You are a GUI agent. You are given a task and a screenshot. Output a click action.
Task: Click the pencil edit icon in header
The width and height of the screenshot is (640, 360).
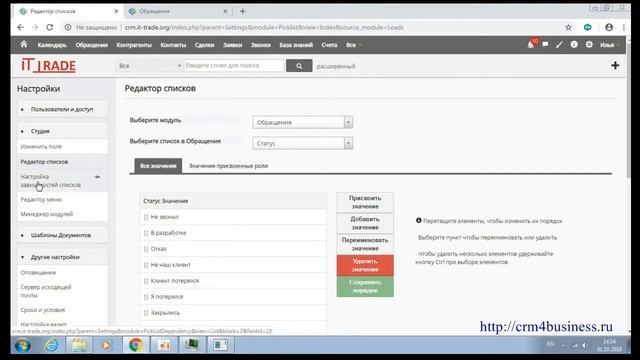560,44
